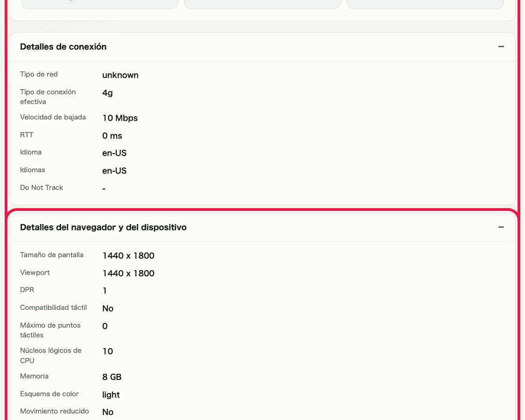The image size is (525, 420).
Task: Select the '8 GB' memory value
Action: pos(112,377)
